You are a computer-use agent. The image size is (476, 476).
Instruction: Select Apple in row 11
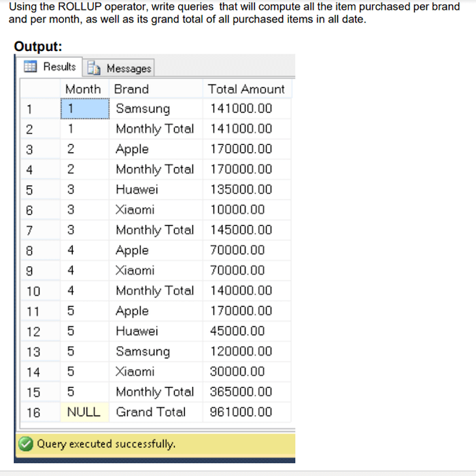coord(156,311)
